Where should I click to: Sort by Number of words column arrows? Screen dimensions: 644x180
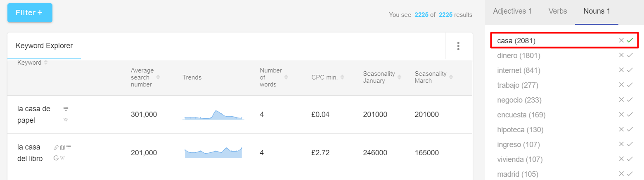(x=286, y=77)
